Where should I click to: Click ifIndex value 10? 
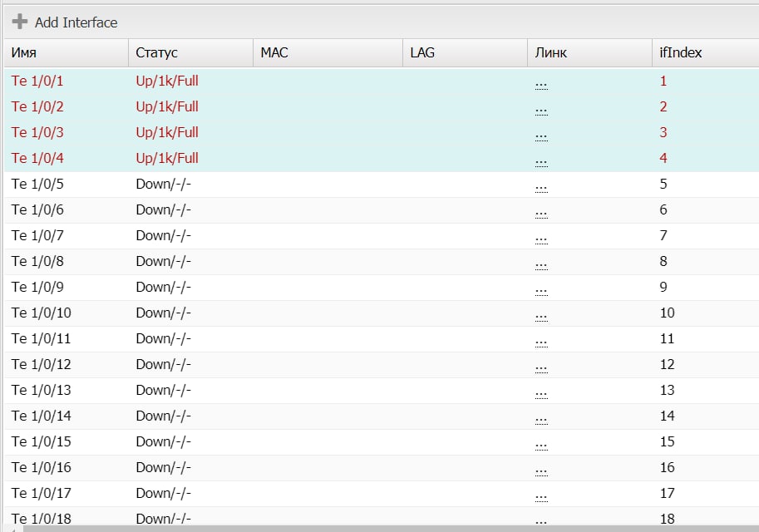667,313
